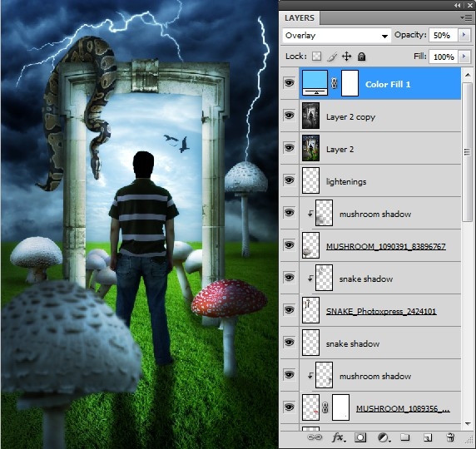
Task: Click the lightenings layer thumbnail
Action: click(310, 180)
